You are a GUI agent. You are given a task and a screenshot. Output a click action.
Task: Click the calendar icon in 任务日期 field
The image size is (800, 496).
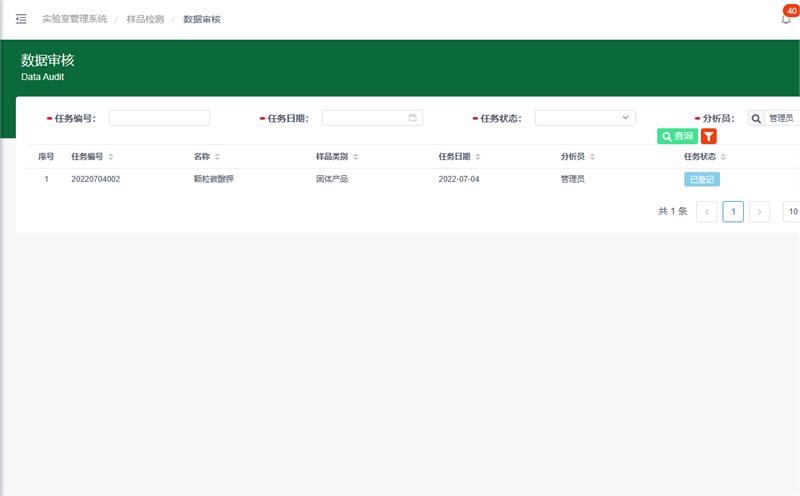click(412, 118)
